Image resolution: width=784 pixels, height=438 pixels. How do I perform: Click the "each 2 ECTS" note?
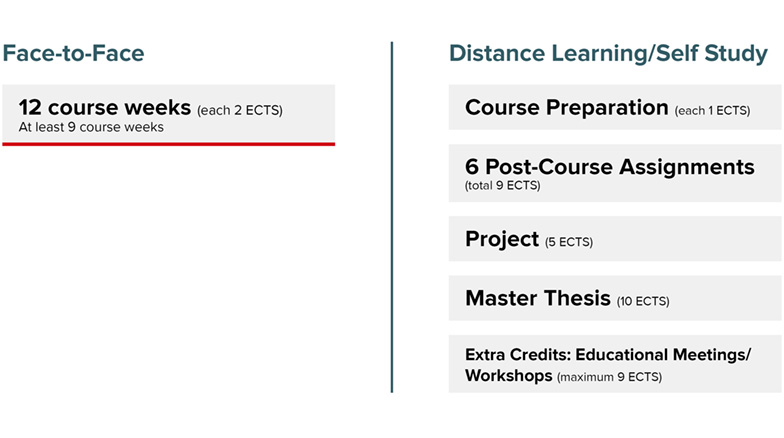pyautogui.click(x=240, y=110)
